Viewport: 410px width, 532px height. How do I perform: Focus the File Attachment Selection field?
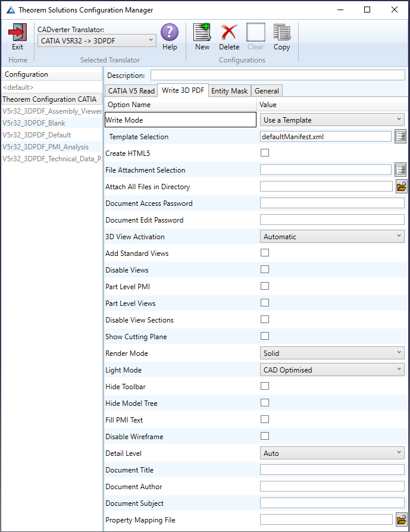(x=326, y=170)
